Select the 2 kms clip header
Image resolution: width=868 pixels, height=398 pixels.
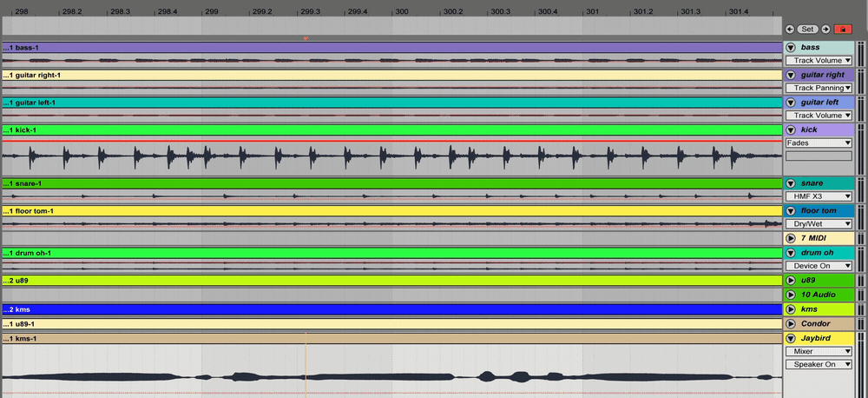point(391,309)
